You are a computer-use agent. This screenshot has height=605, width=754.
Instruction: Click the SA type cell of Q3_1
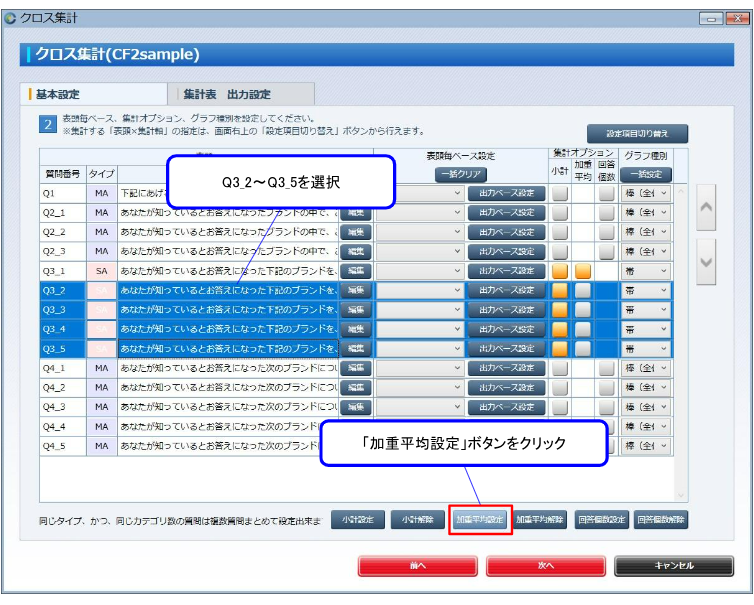click(x=101, y=271)
